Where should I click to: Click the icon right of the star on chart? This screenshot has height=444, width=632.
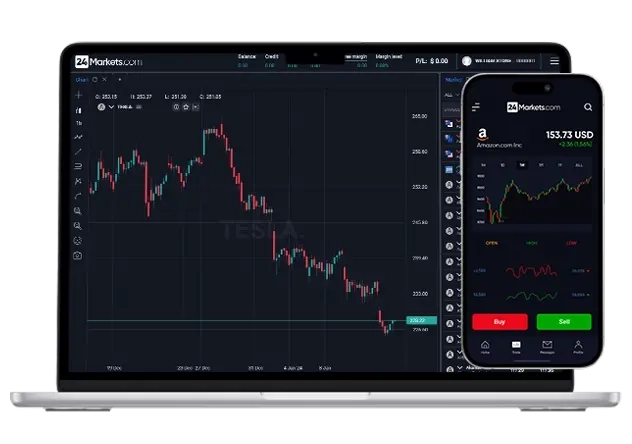[195, 107]
